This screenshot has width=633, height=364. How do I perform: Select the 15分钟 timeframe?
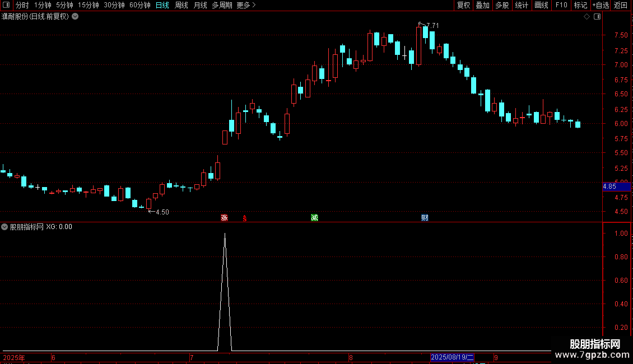pyautogui.click(x=89, y=5)
